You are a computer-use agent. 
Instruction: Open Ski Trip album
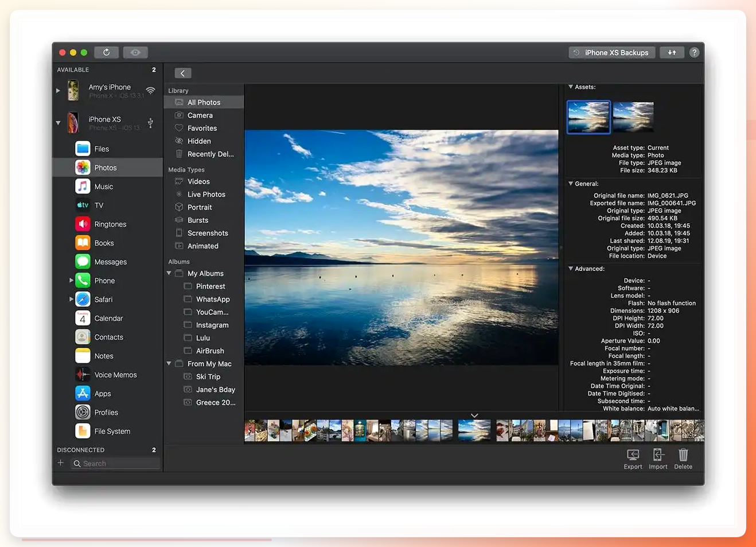click(204, 377)
